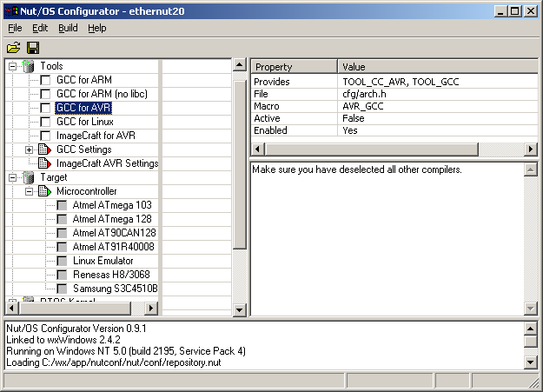
Task: Minimize the Nut/OS Configurator window
Action: pyautogui.click(x=500, y=11)
